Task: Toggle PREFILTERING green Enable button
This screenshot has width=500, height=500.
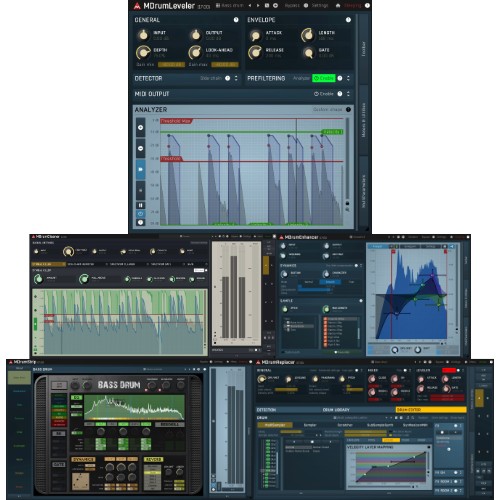Action: [324, 78]
